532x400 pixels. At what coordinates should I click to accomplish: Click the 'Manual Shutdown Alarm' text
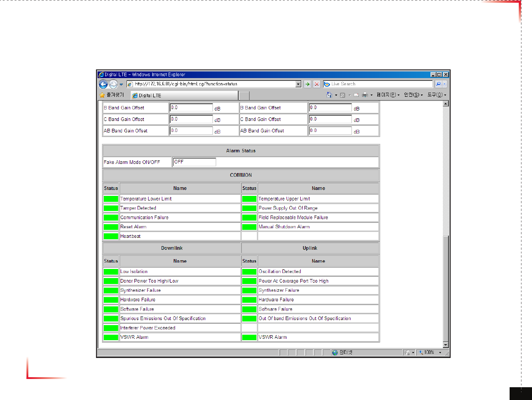[x=284, y=227]
